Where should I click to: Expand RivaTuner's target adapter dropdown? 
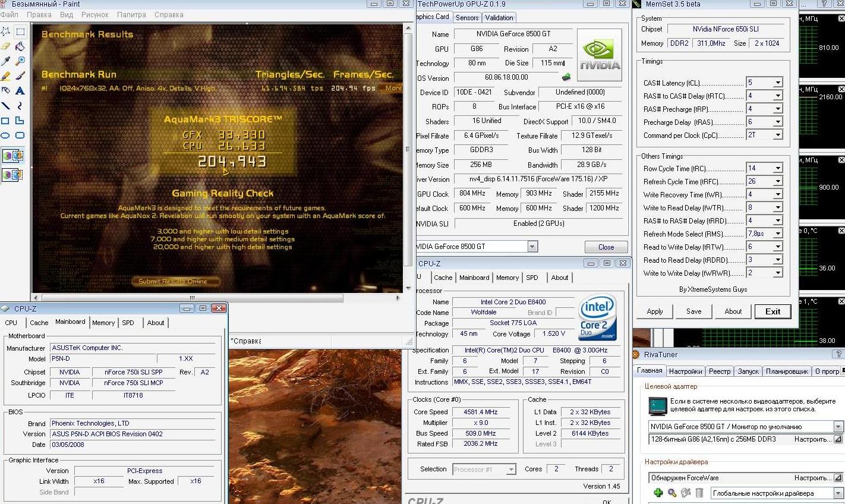pyautogui.click(x=837, y=426)
